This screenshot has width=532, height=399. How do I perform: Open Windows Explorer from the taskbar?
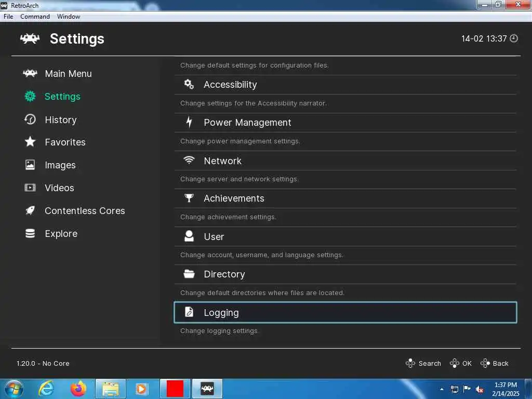pyautogui.click(x=111, y=389)
